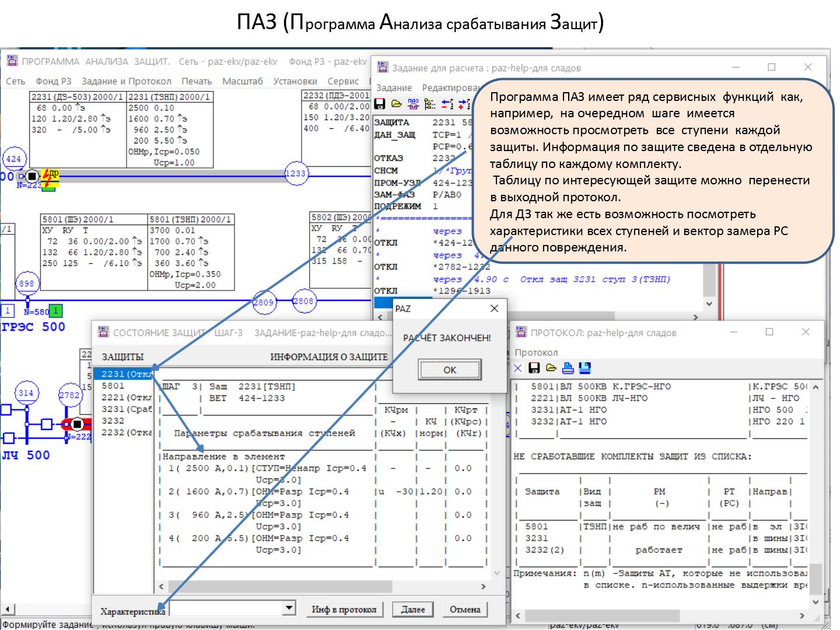Click the Далее button

413,610
